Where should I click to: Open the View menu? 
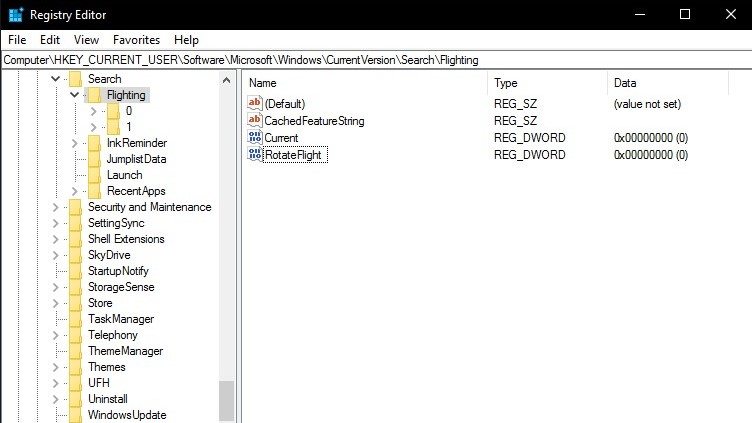click(x=86, y=40)
